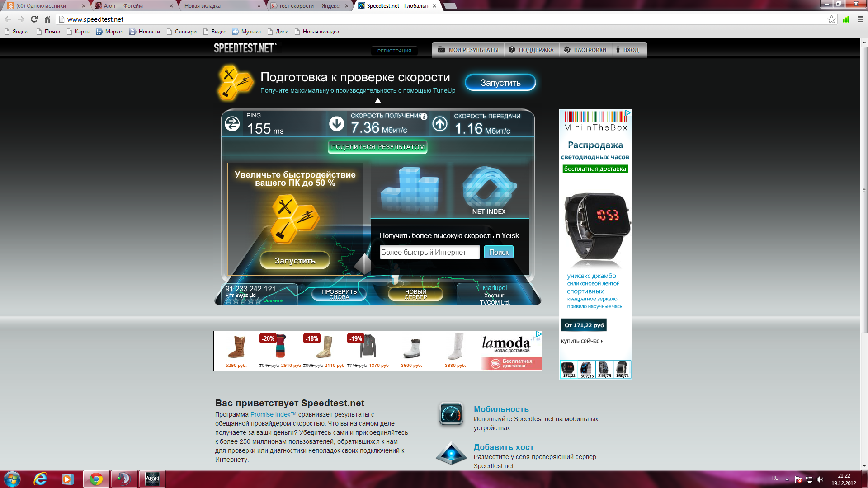Screen dimensions: 868x488
Task: Show hidden tray icons arrow
Action: [787, 479]
